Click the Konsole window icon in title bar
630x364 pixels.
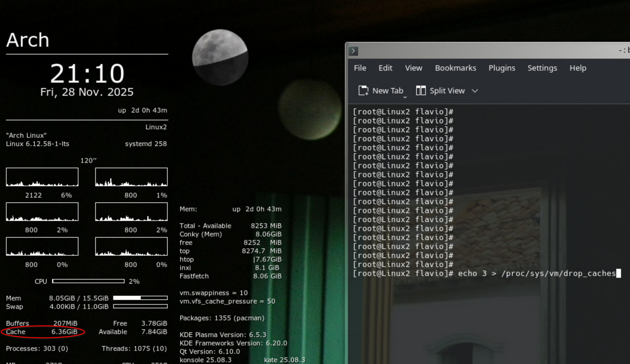[x=353, y=51]
